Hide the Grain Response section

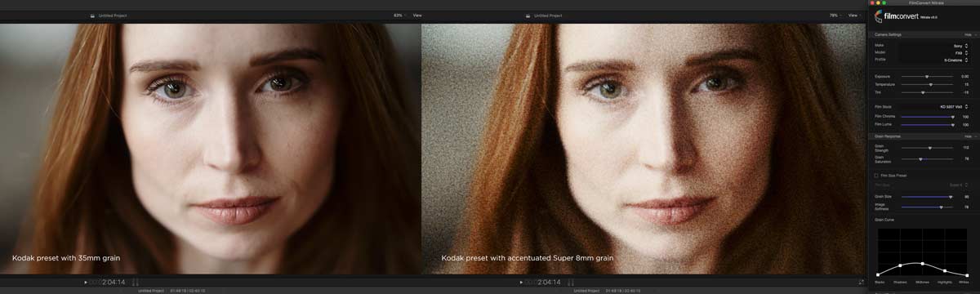coord(968,136)
